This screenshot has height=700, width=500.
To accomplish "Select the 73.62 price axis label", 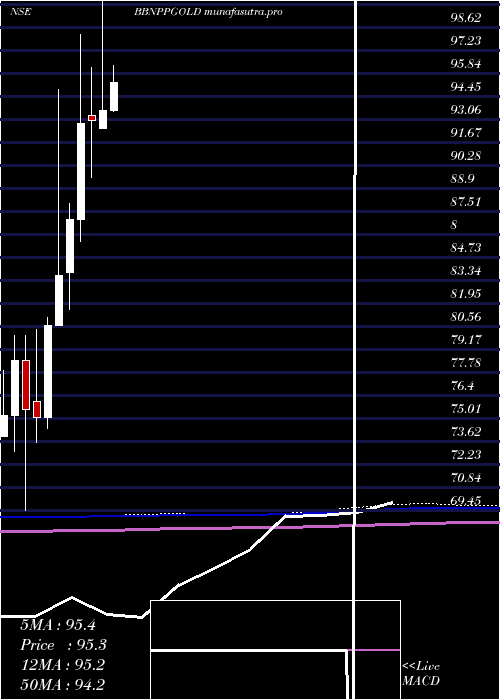I will (466, 432).
